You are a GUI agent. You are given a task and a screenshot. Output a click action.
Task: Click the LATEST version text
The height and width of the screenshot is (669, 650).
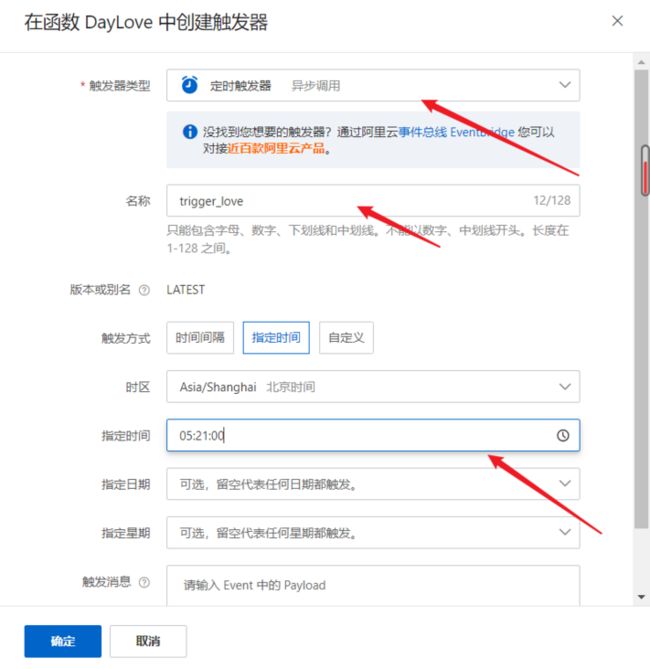pos(185,290)
